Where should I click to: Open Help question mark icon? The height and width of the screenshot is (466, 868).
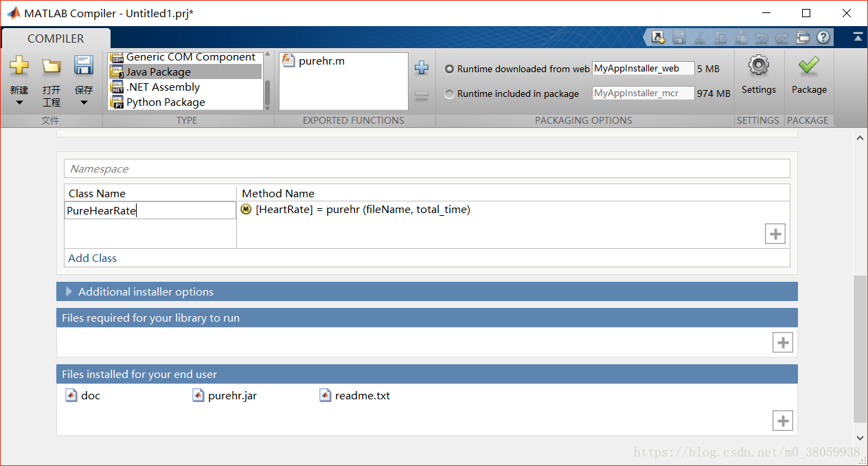click(823, 38)
